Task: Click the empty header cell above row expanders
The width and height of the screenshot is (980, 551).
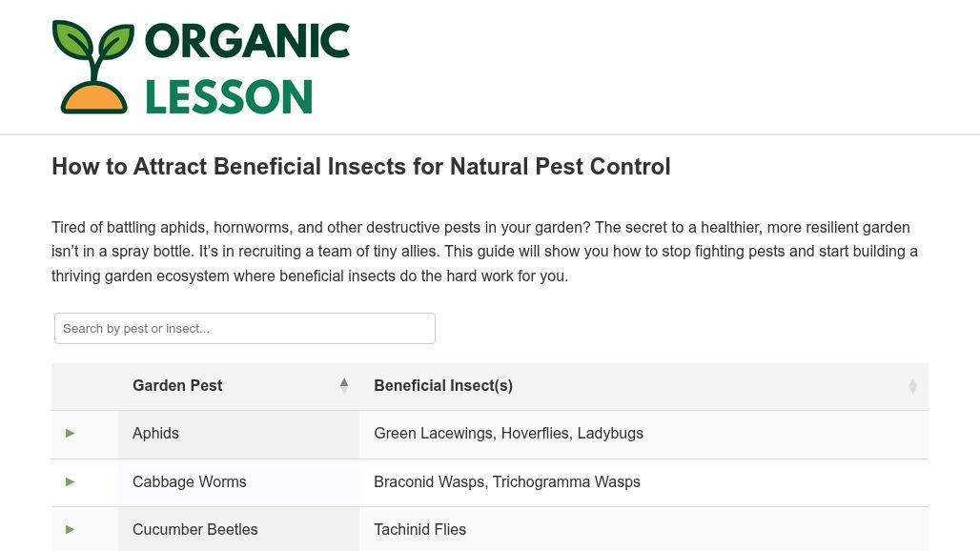Action: tap(85, 386)
